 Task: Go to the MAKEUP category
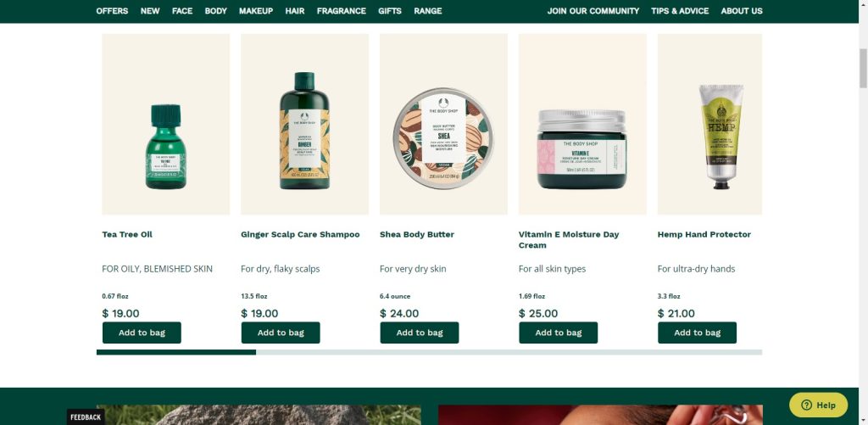256,11
